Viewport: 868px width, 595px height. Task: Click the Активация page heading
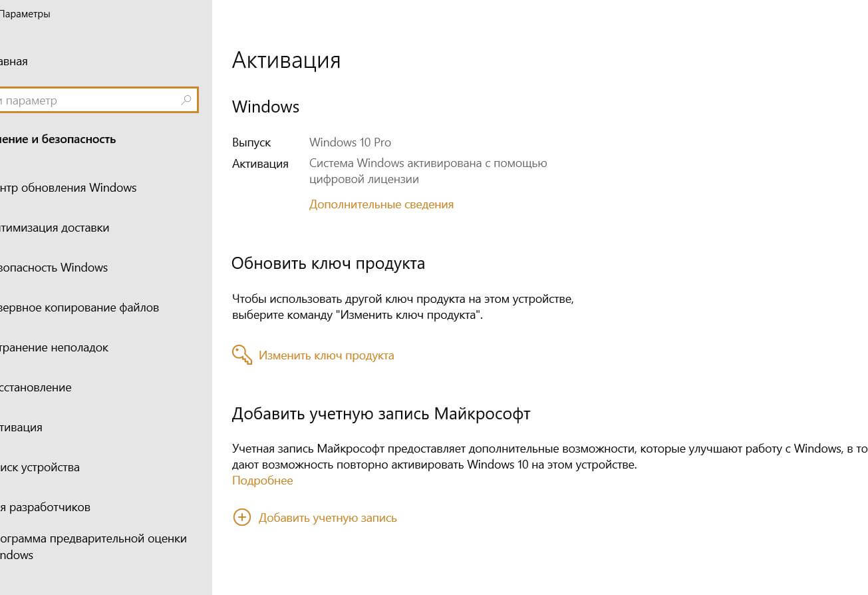286,60
